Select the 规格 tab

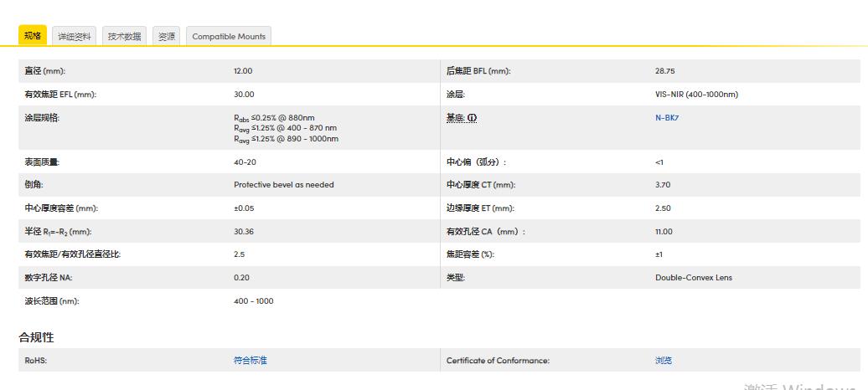pos(33,36)
